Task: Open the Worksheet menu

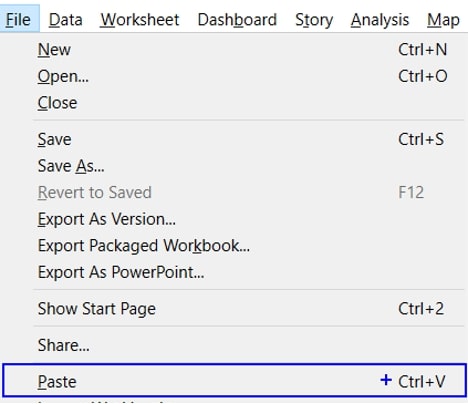Action: pos(140,20)
